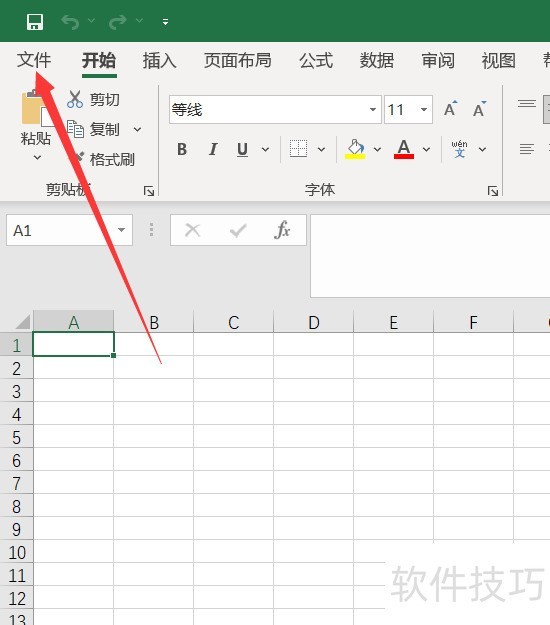Toggle Underline formatting
550x625 pixels.
click(242, 149)
